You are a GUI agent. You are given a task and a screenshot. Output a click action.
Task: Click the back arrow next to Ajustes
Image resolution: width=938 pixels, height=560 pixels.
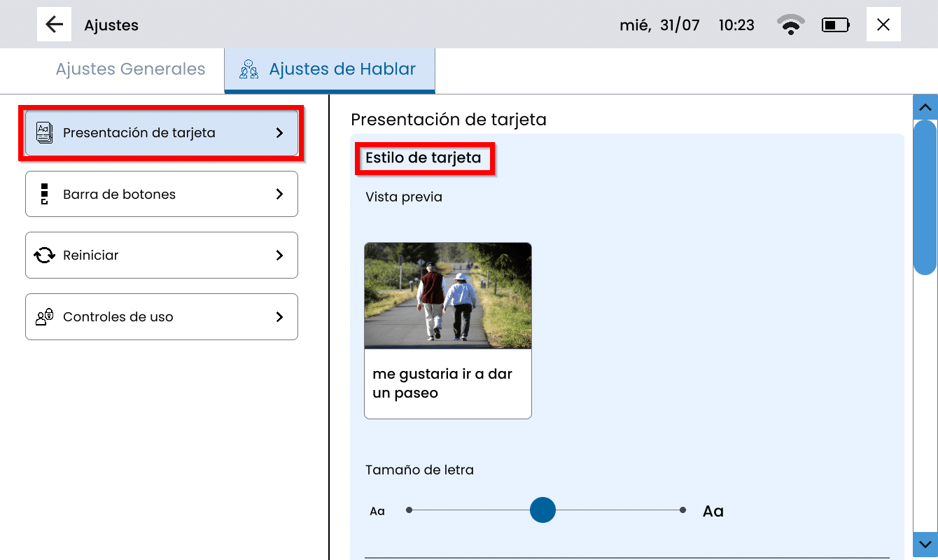point(54,24)
